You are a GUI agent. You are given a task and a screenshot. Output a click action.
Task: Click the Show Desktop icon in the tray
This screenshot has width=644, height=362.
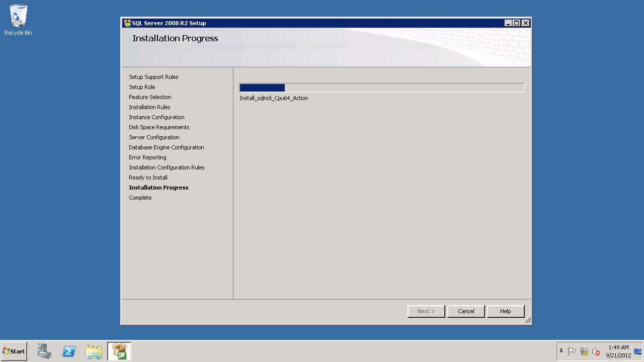click(x=638, y=351)
